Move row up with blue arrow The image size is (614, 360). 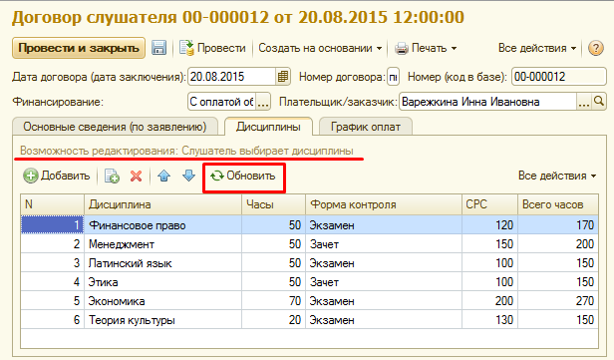point(164,176)
